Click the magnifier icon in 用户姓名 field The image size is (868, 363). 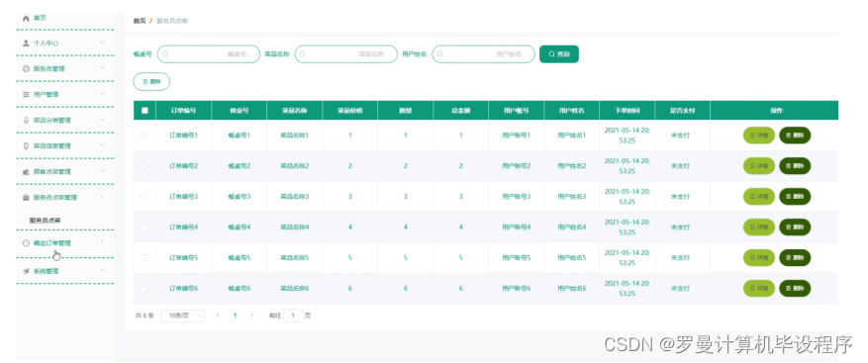439,54
